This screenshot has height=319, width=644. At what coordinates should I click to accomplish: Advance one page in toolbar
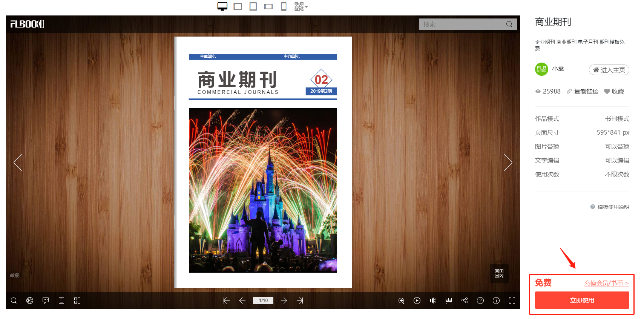coord(284,301)
